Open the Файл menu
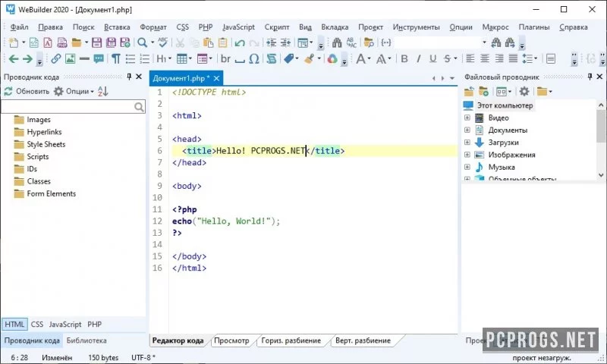This screenshot has width=607, height=364. 20,27
